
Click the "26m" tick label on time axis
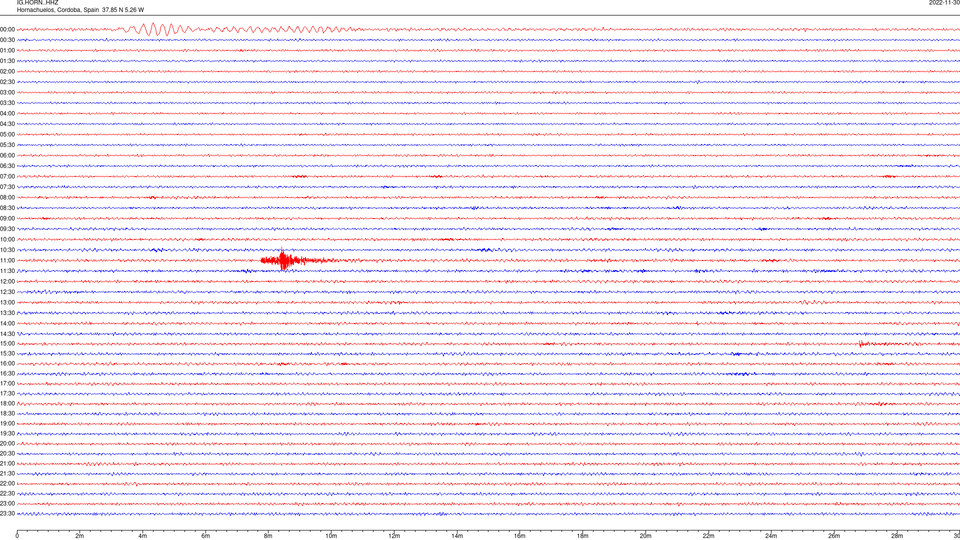pyautogui.click(x=834, y=536)
